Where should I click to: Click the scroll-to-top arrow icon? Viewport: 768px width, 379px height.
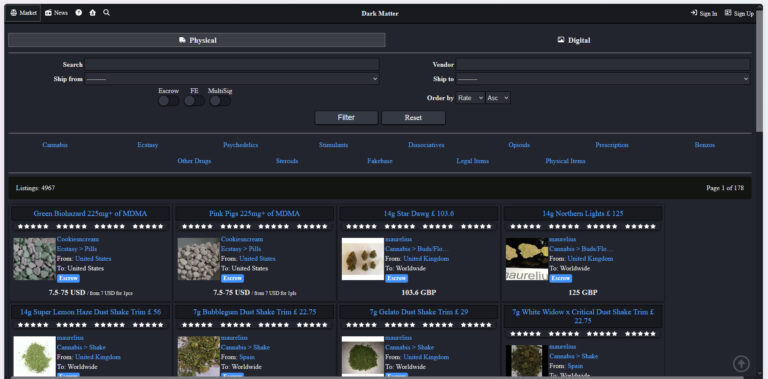tap(741, 364)
